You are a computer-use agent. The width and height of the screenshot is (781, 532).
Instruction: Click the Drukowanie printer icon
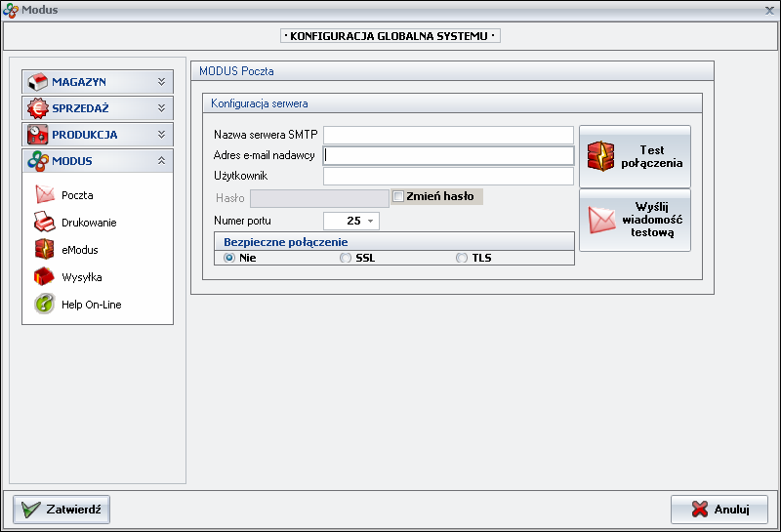tap(45, 223)
